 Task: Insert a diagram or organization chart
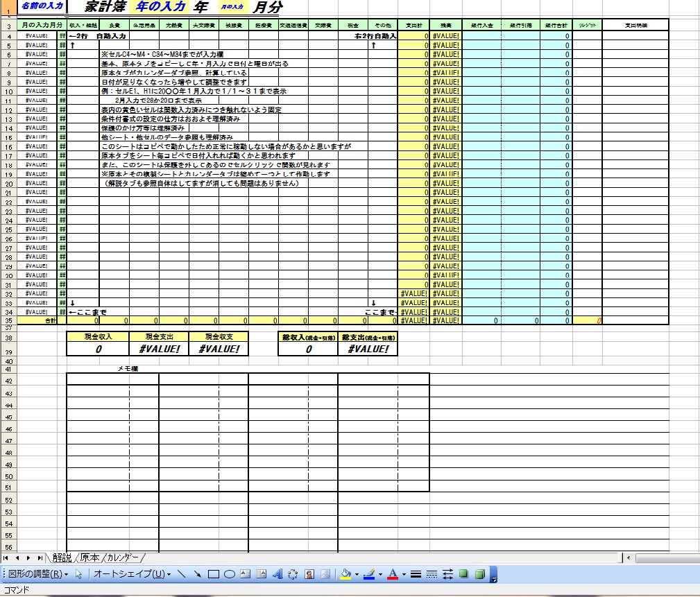(x=293, y=574)
